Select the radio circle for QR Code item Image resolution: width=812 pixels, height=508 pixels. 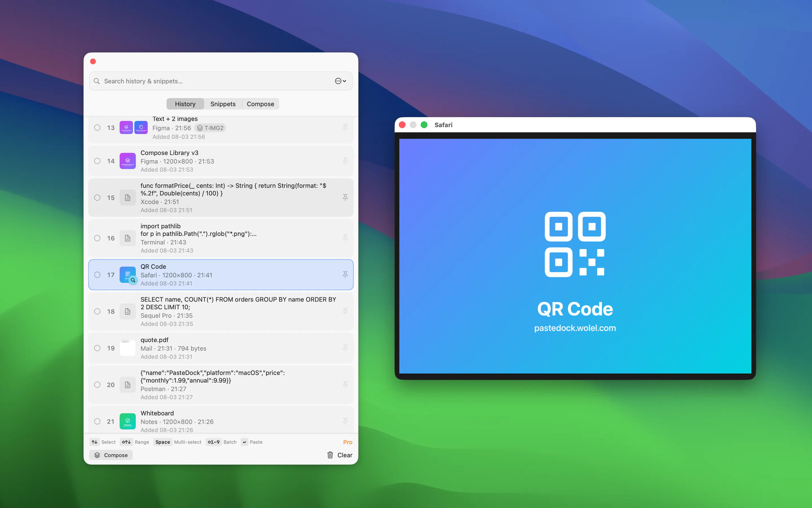(97, 275)
